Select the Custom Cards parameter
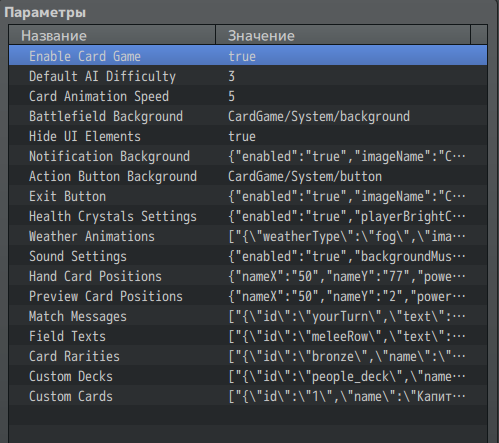The image size is (499, 443). [248, 395]
